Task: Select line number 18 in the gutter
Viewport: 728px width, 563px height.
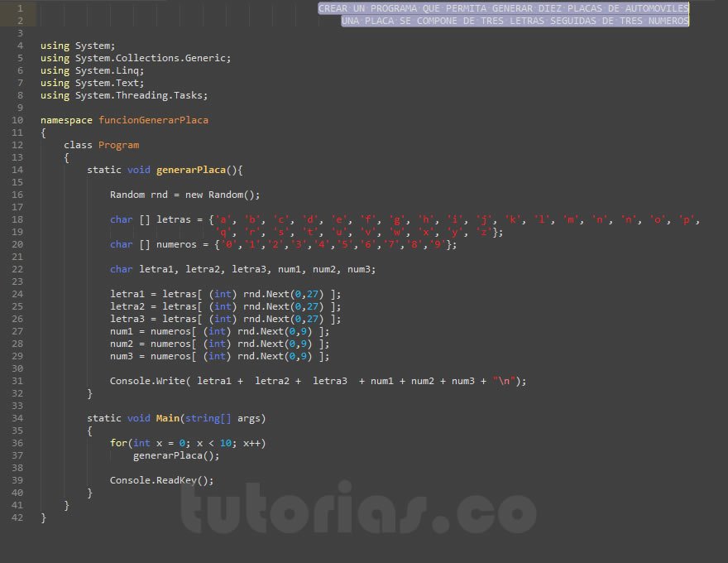Action: coord(17,219)
